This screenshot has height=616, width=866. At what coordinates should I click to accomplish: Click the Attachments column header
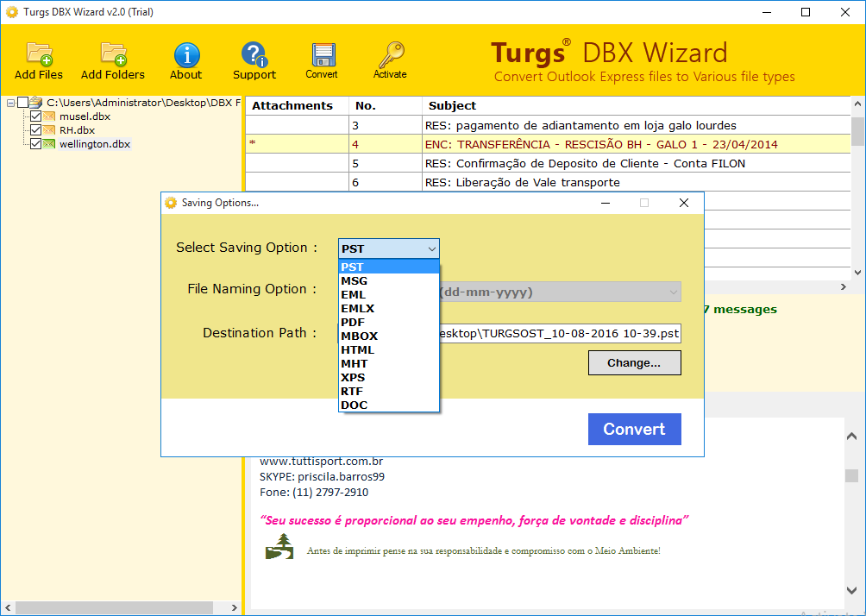pyautogui.click(x=297, y=105)
